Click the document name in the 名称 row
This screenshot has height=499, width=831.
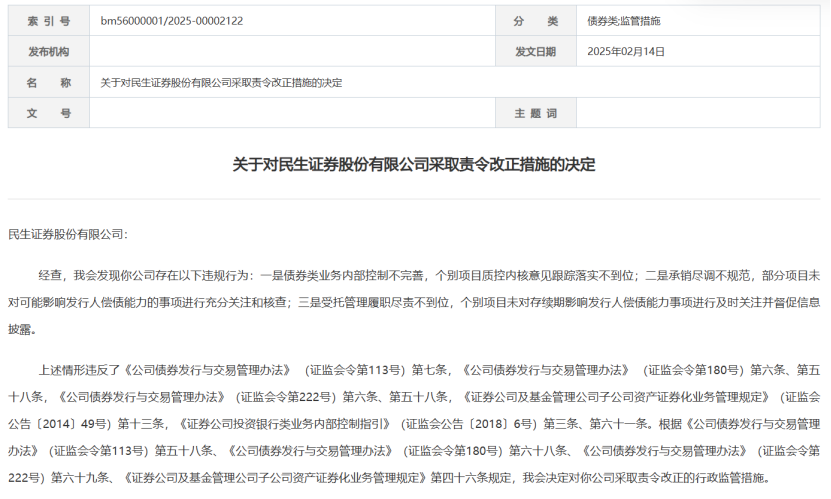pyautogui.click(x=222, y=83)
